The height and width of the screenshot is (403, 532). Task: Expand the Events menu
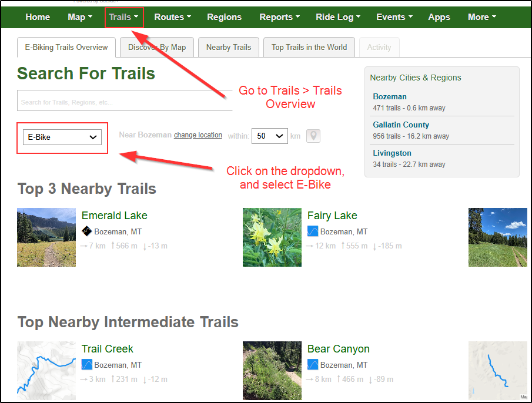394,17
